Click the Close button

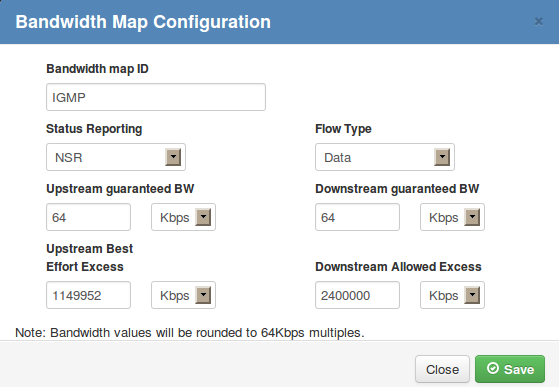click(x=442, y=369)
